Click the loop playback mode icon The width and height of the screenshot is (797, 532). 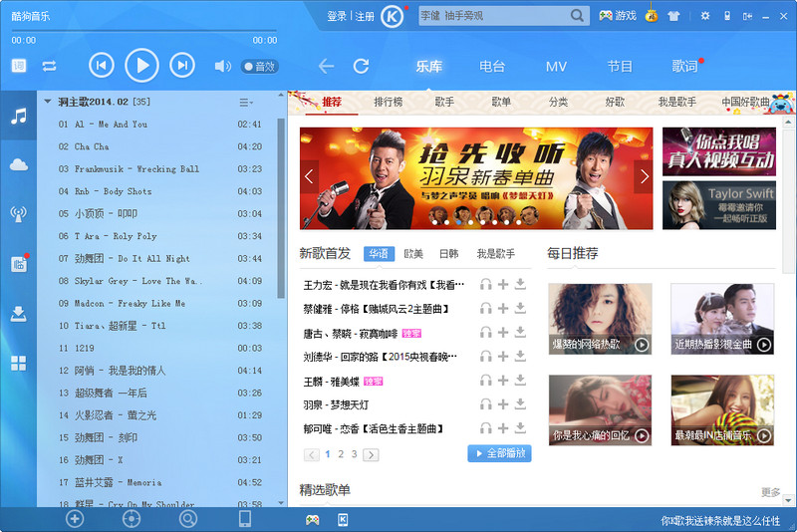coord(49,66)
